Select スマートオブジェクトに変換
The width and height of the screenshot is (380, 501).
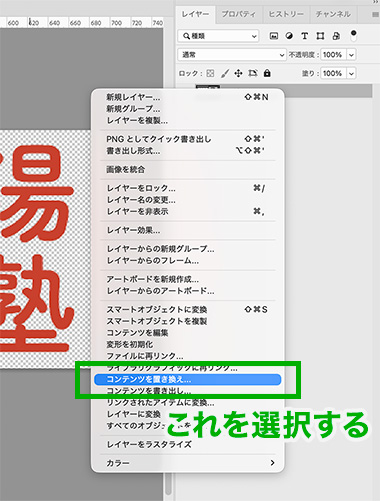[188, 309]
